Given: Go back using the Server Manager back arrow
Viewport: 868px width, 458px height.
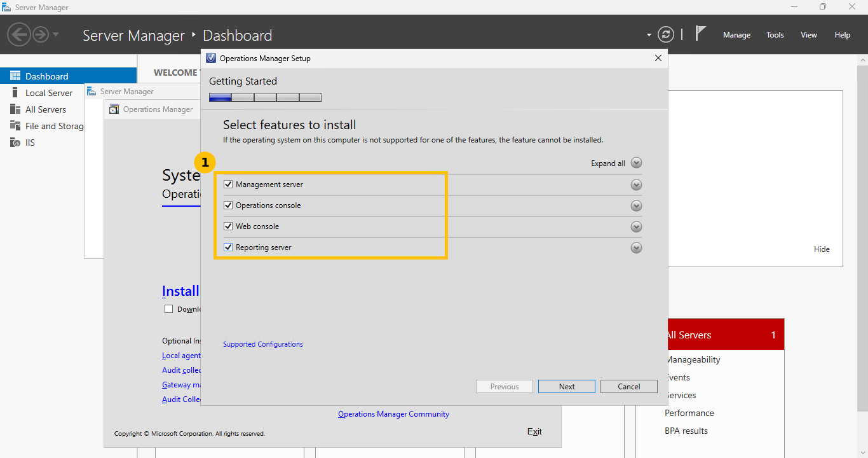Looking at the screenshot, I should (x=19, y=34).
